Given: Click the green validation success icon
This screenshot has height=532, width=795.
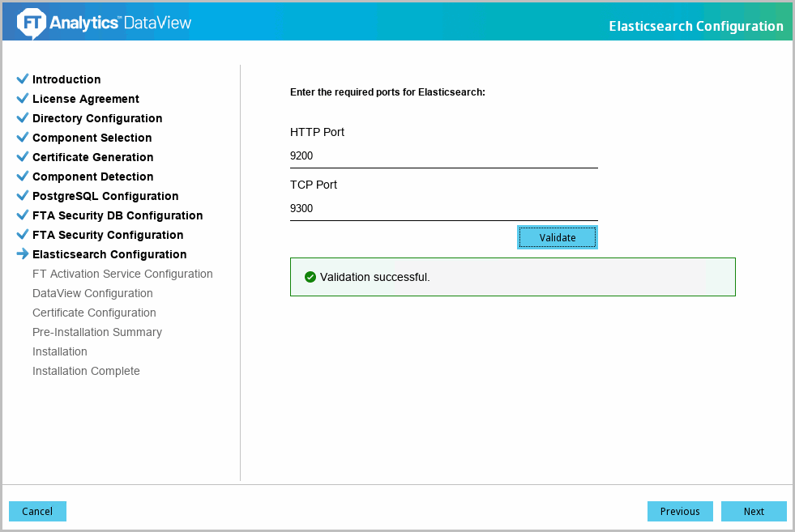Looking at the screenshot, I should pyautogui.click(x=310, y=277).
